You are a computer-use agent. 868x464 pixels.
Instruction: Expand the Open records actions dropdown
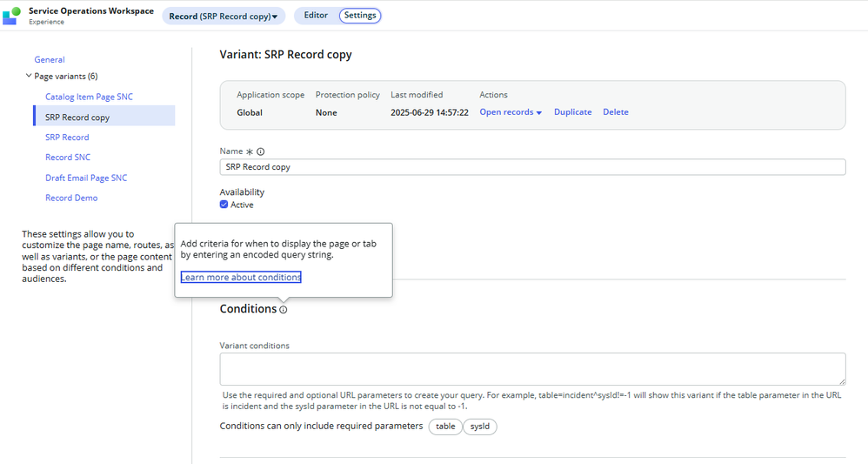click(511, 112)
